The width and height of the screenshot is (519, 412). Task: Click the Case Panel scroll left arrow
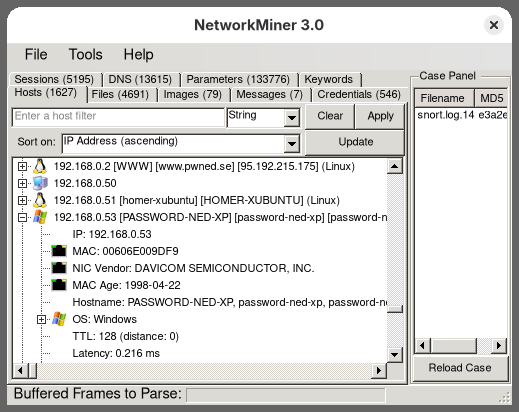coord(423,345)
